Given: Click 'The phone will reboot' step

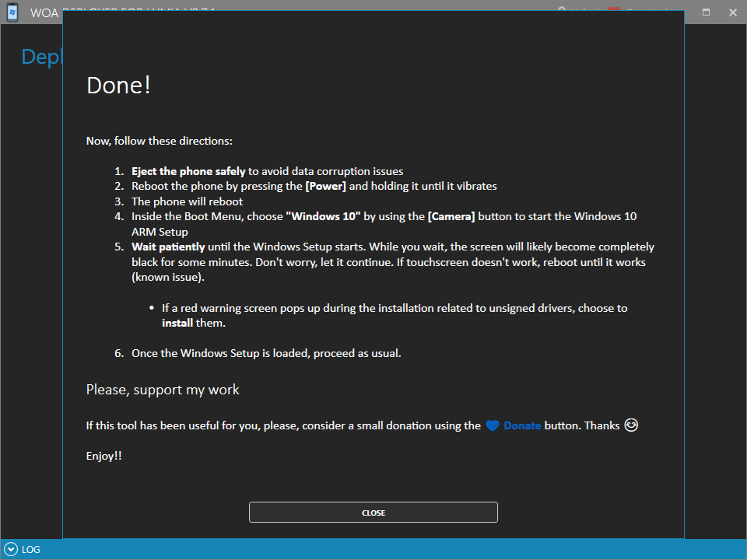Looking at the screenshot, I should point(188,201).
